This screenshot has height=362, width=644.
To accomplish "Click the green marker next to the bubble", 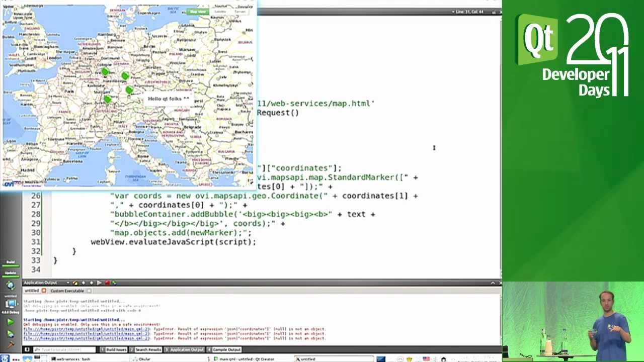I will coord(130,90).
